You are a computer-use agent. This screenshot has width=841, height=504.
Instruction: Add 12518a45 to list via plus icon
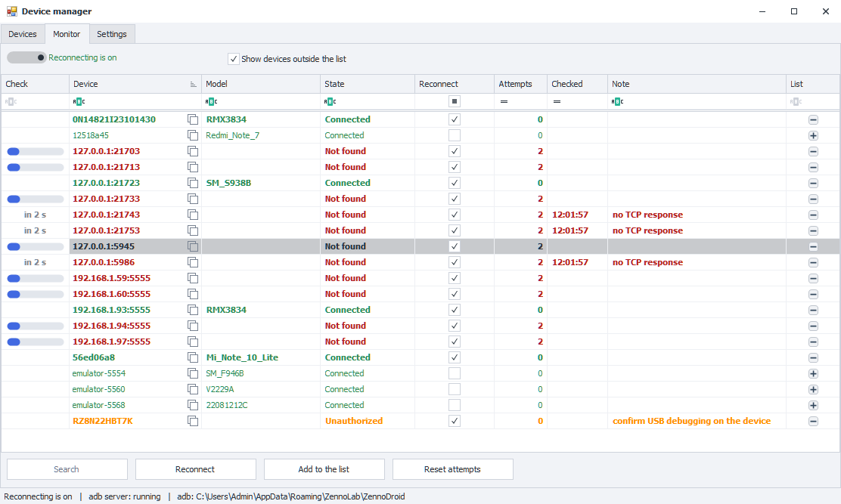(813, 135)
